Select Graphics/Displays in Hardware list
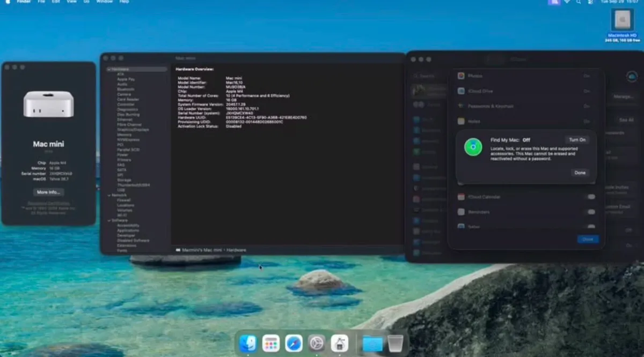This screenshot has height=357, width=644. pyautogui.click(x=133, y=130)
